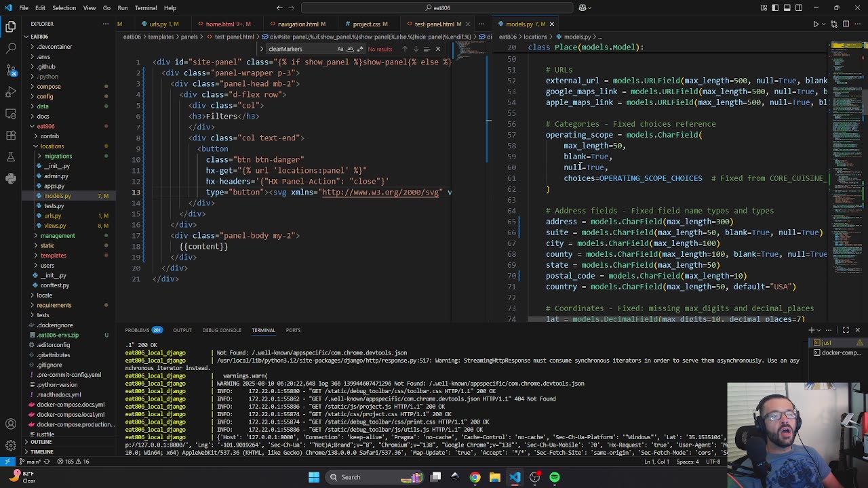Toggle Match Whole Word in find widget
Viewport: 868px width, 488px height.
click(350, 49)
